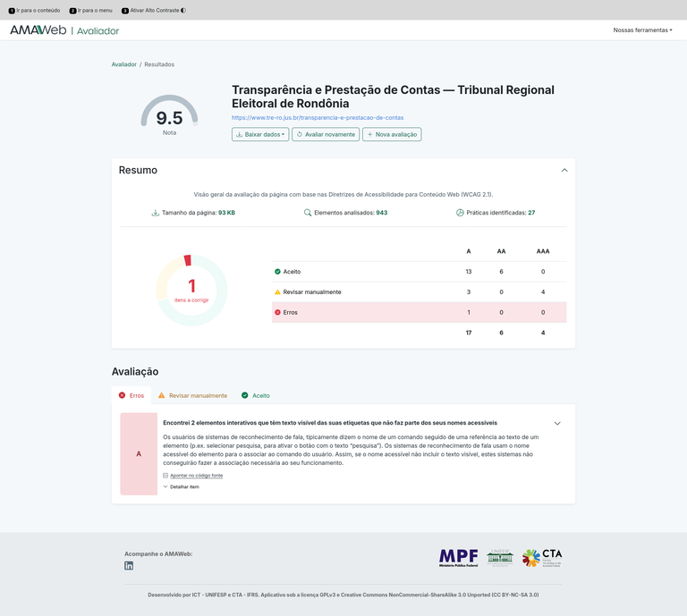Image resolution: width=687 pixels, height=616 pixels.
Task: Click the AAA column header
Action: pyautogui.click(x=543, y=251)
